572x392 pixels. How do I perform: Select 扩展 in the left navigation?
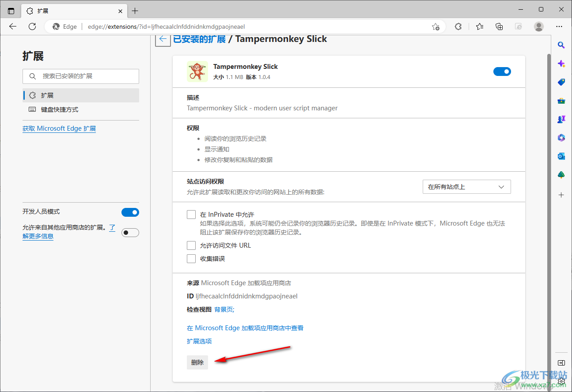81,95
